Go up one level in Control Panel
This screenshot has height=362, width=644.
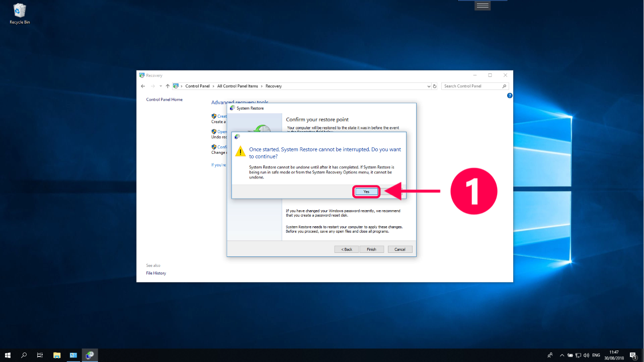pyautogui.click(x=168, y=86)
